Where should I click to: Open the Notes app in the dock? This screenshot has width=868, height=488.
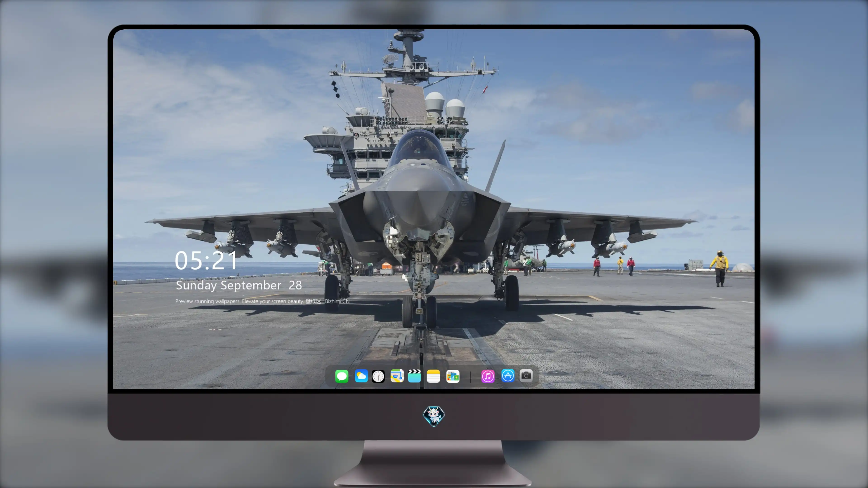click(433, 376)
